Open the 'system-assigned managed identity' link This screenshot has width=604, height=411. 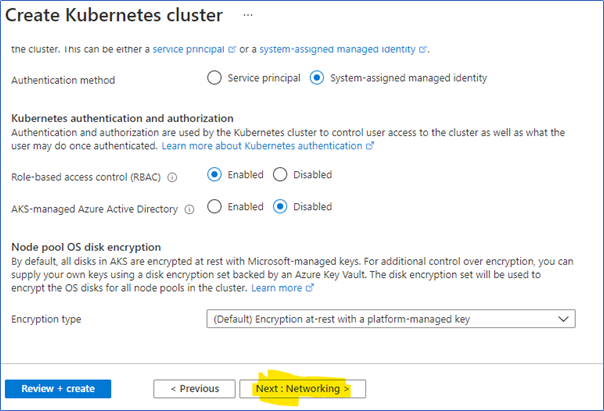tap(337, 48)
